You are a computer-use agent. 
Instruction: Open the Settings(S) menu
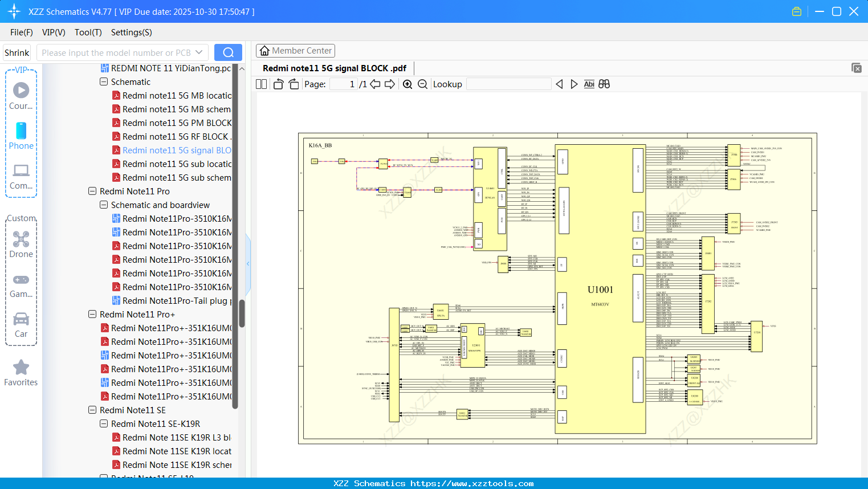click(x=131, y=32)
